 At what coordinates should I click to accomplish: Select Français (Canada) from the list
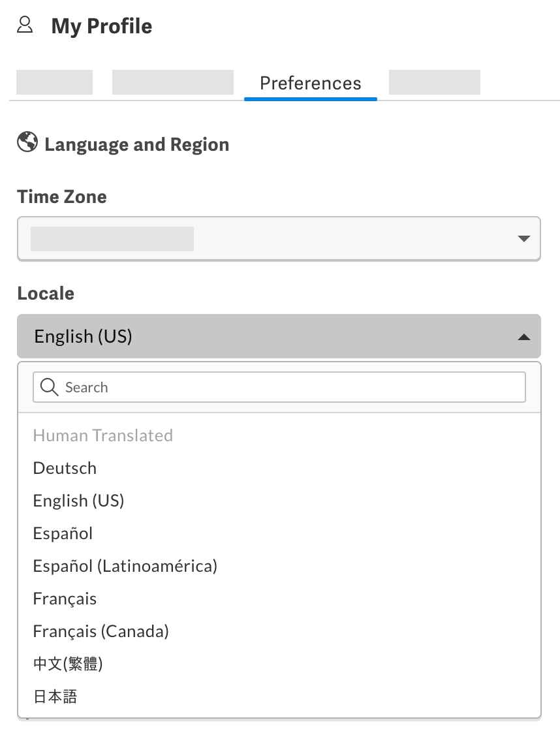point(101,631)
